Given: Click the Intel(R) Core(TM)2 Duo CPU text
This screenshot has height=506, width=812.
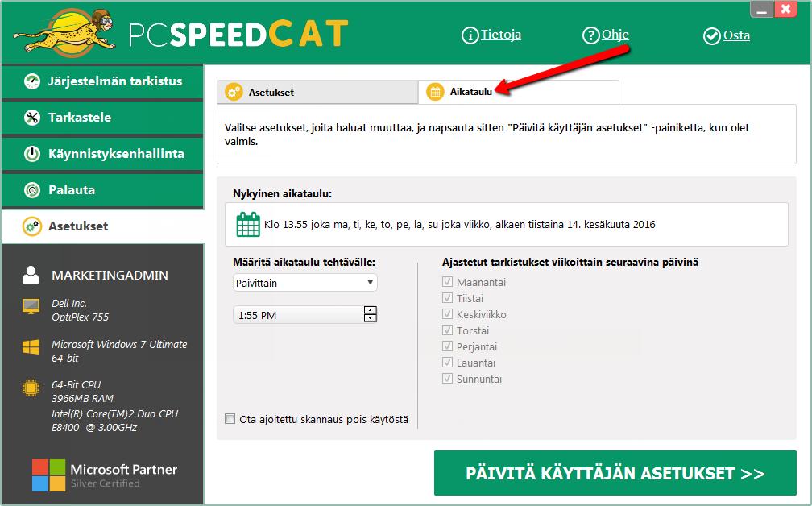Looking at the screenshot, I should [114, 421].
